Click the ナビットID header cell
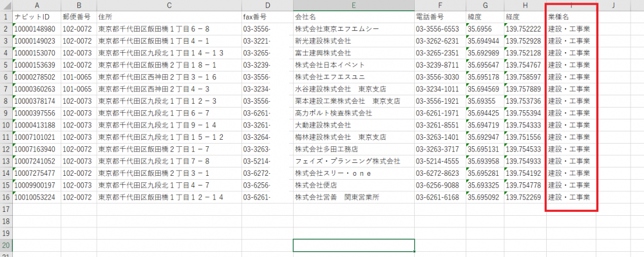The height and width of the screenshot is (257, 644). point(37,17)
